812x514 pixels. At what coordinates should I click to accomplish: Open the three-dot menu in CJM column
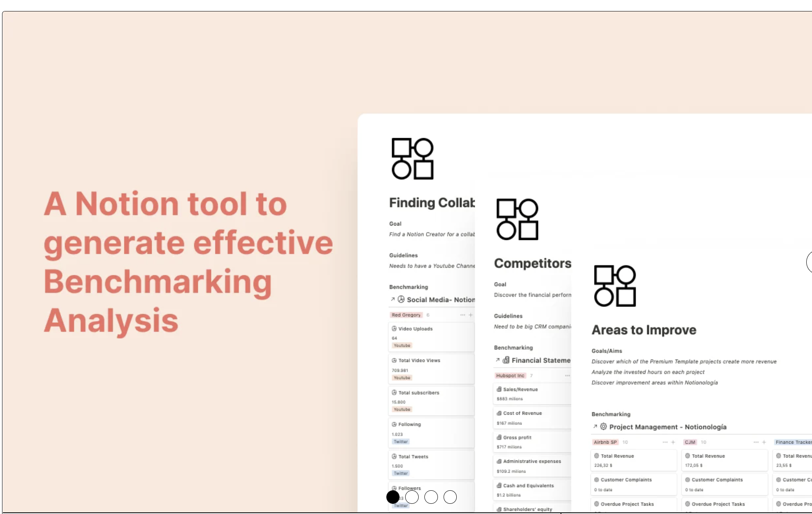pyautogui.click(x=756, y=442)
